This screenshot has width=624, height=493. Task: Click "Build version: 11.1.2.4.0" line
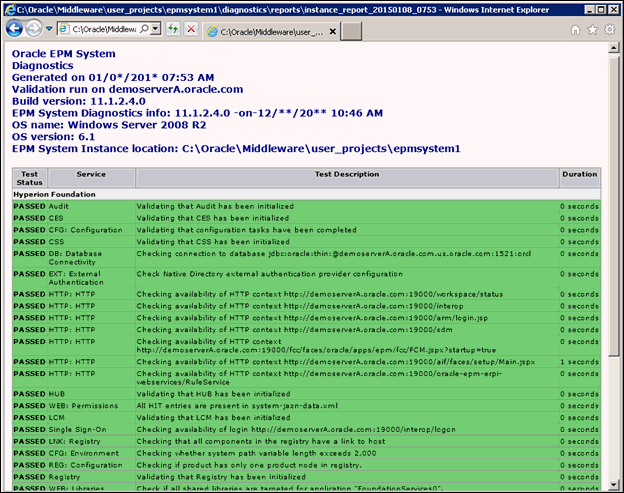(79, 101)
